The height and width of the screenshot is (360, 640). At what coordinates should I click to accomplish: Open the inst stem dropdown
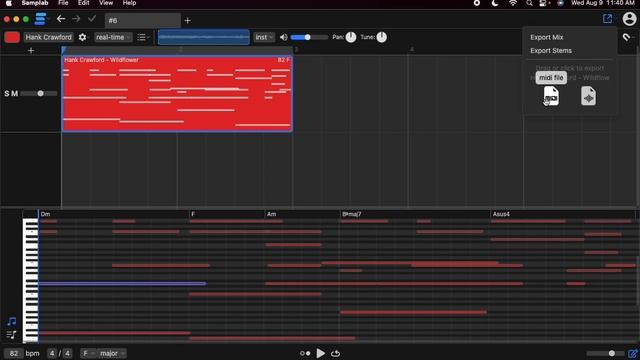(264, 37)
